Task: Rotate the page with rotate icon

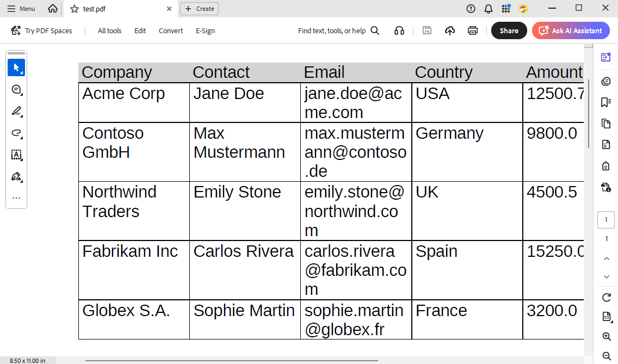Action: 606,297
